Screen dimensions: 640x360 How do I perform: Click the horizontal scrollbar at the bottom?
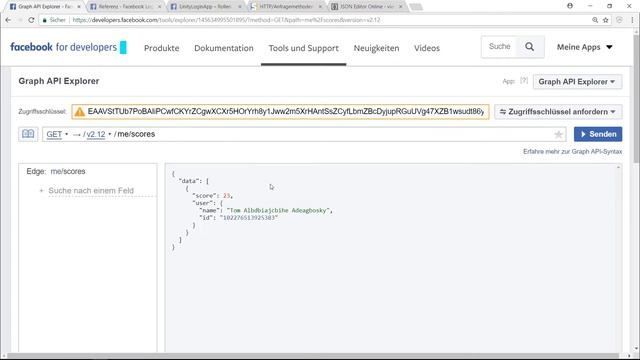313,356
